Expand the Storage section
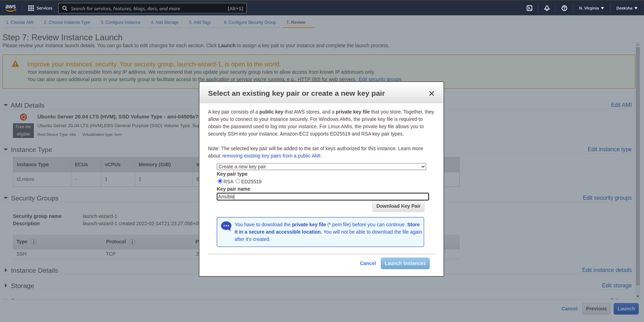The height and width of the screenshot is (322, 644). point(6,285)
